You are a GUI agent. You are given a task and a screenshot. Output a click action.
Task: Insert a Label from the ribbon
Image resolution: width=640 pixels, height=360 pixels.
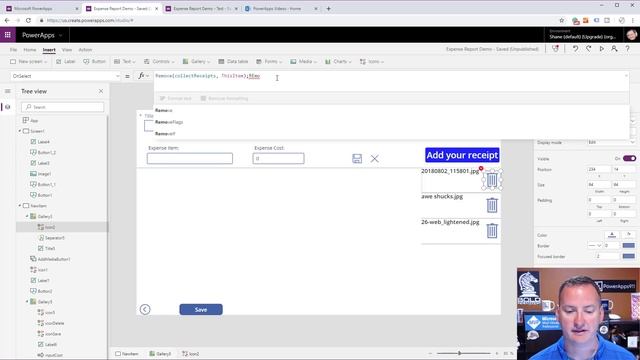coord(66,62)
